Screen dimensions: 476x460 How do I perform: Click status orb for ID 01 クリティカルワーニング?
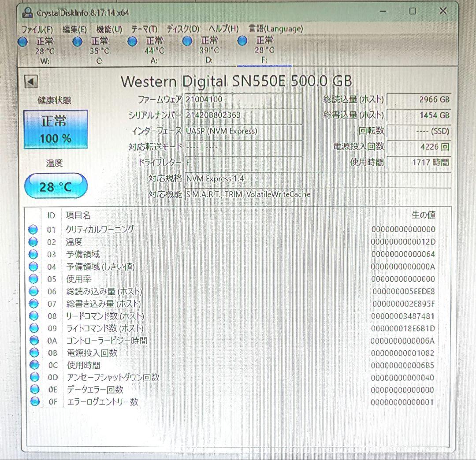pos(33,230)
